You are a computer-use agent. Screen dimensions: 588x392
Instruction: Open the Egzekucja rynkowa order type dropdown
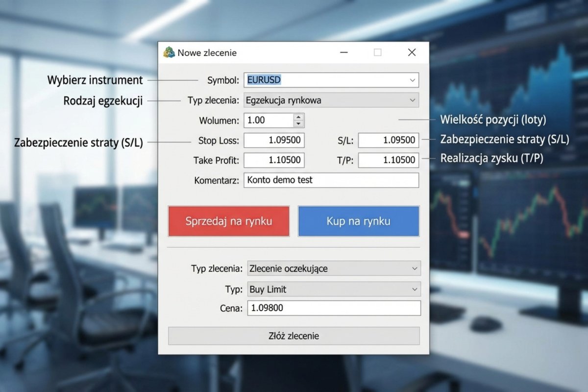pyautogui.click(x=331, y=100)
